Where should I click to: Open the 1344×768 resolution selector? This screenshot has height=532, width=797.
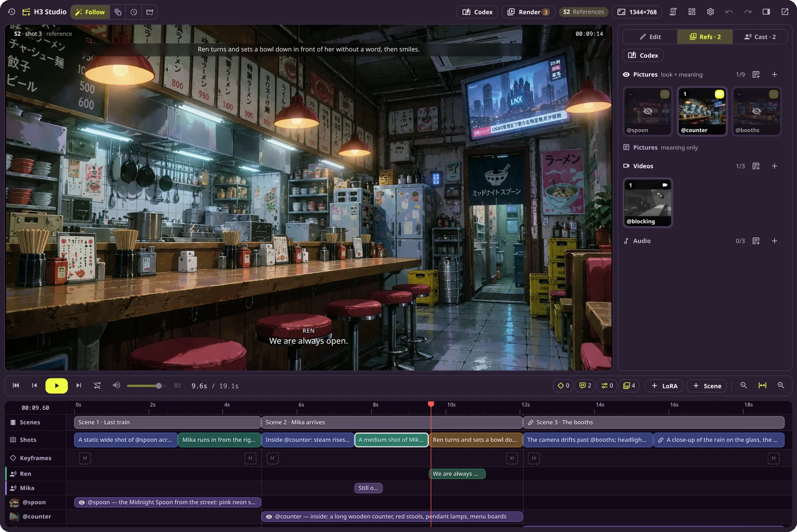click(x=637, y=12)
